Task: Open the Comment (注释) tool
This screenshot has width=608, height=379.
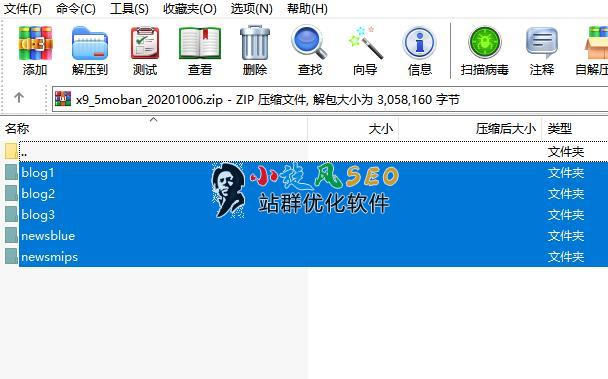Action: [x=542, y=43]
